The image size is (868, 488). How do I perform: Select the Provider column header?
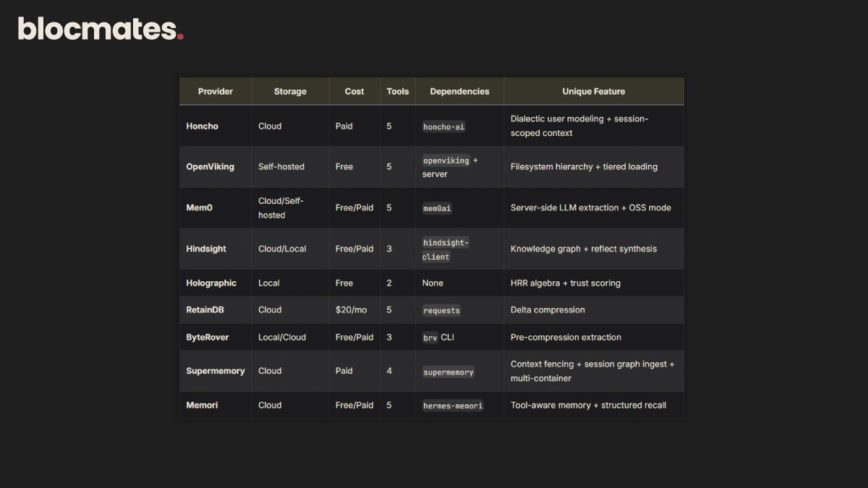(x=216, y=92)
